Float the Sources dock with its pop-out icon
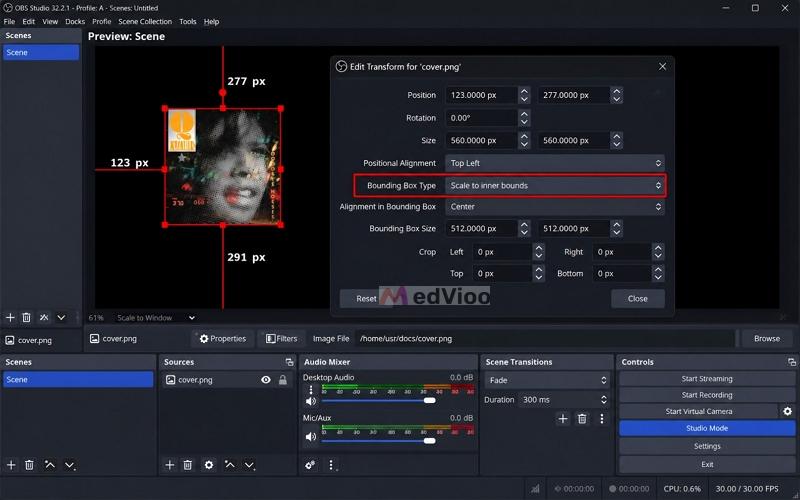Viewport: 800px width, 500px height. pos(289,362)
